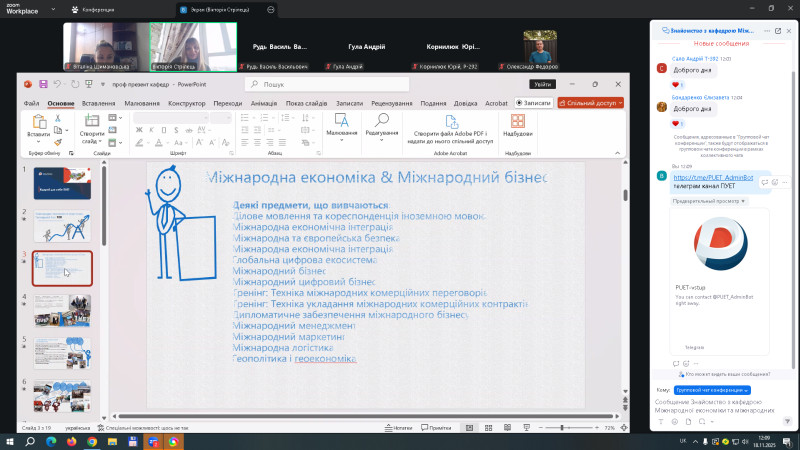Open Comments (Примітки) in the status bar
Viewport: 800px width, 450px height.
coord(438,428)
